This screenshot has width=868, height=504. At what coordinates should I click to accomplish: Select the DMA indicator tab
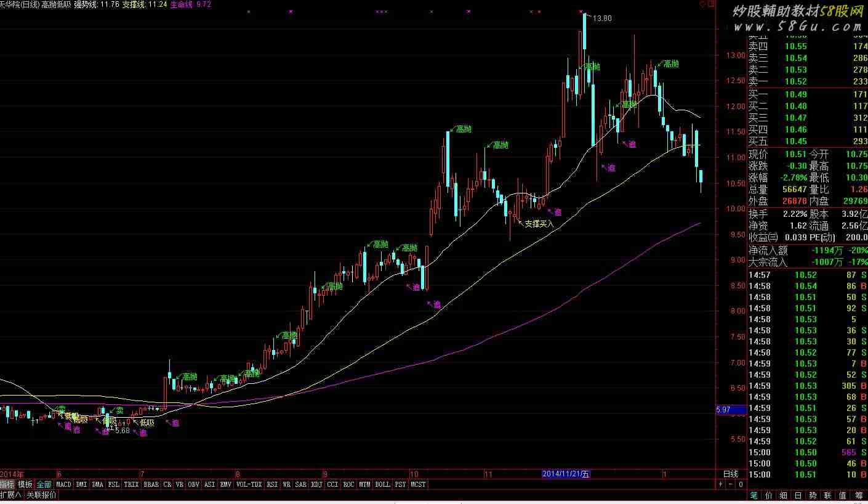point(98,484)
